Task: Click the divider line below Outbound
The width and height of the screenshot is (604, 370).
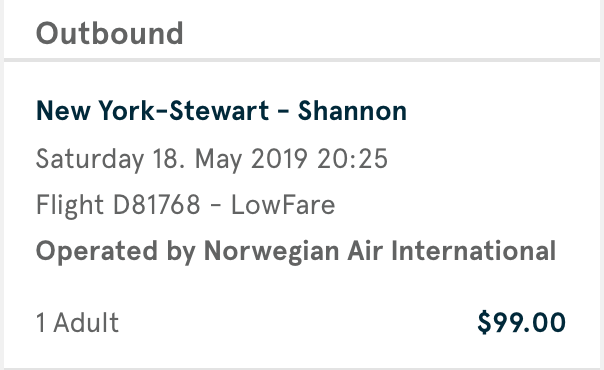Action: click(x=302, y=60)
